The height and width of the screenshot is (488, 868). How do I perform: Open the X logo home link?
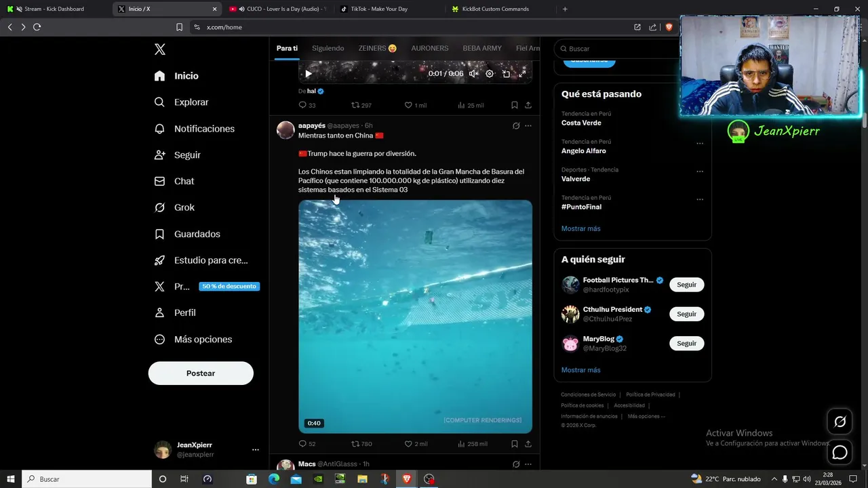[159, 49]
